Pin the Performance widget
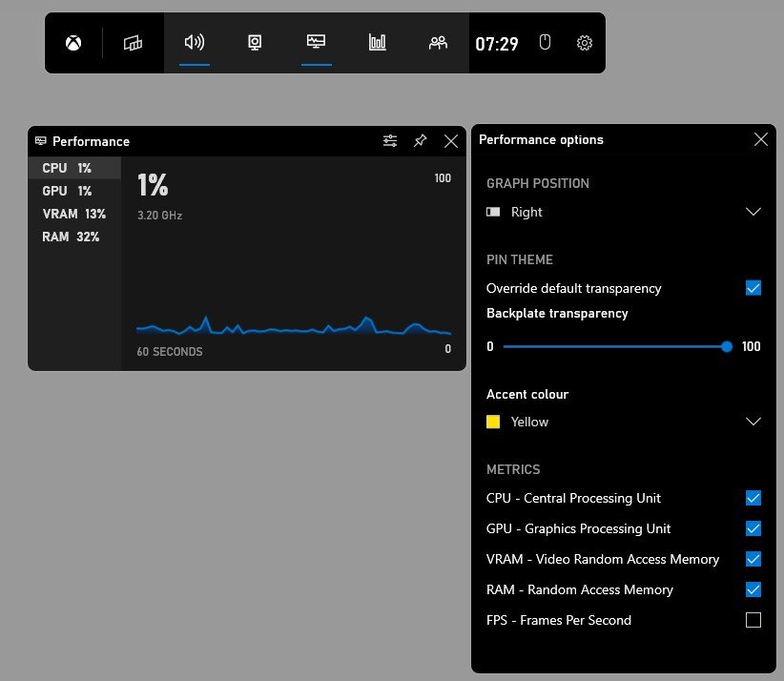The height and width of the screenshot is (681, 784). (x=421, y=141)
